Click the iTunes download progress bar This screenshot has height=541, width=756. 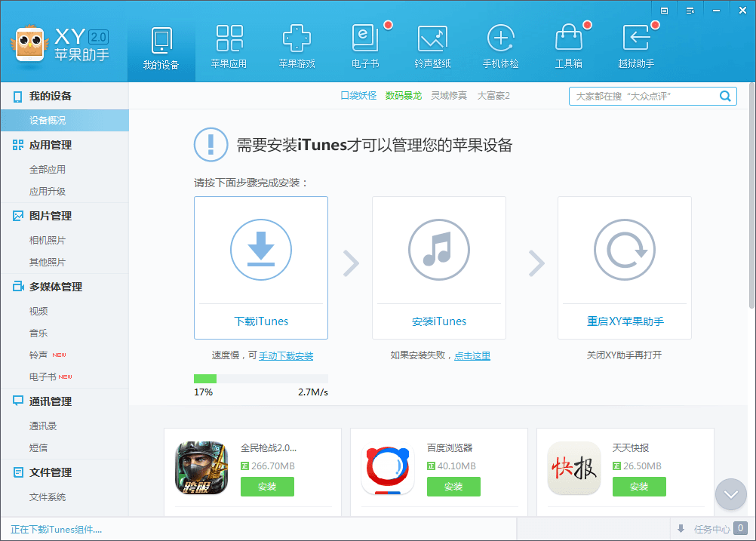pos(261,379)
